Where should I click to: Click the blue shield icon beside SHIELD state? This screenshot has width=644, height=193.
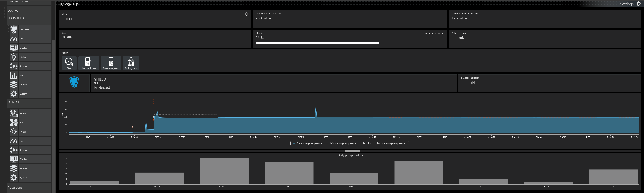pos(74,82)
